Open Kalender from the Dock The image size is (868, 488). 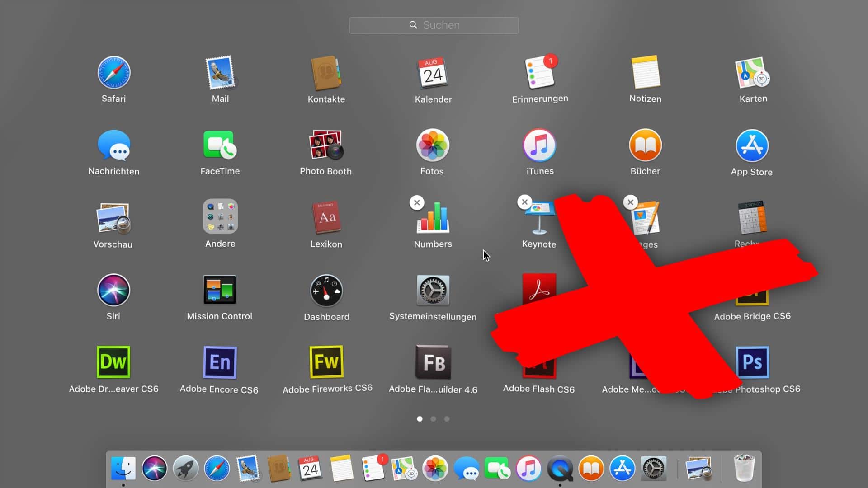pyautogui.click(x=310, y=468)
